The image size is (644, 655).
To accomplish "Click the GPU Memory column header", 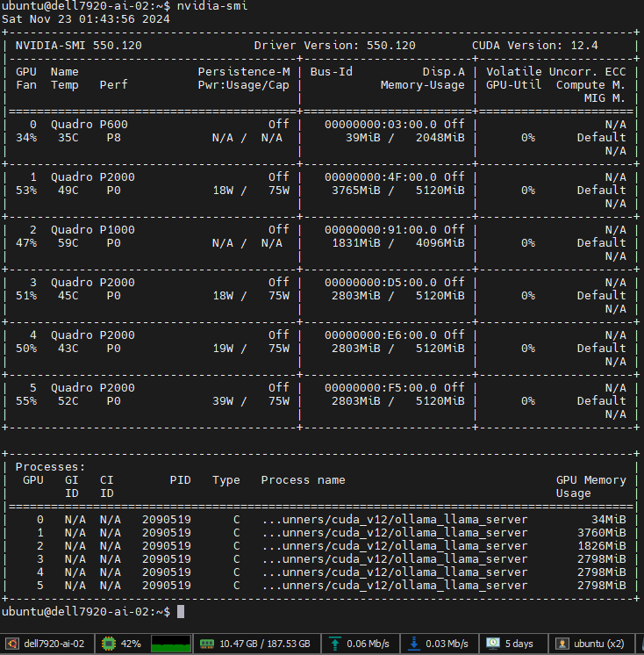I will point(591,480).
